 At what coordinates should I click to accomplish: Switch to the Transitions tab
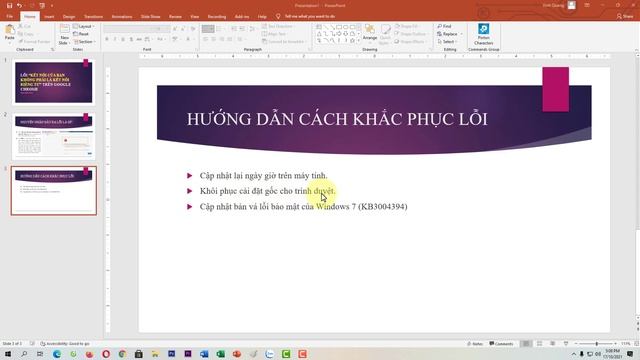[93, 17]
